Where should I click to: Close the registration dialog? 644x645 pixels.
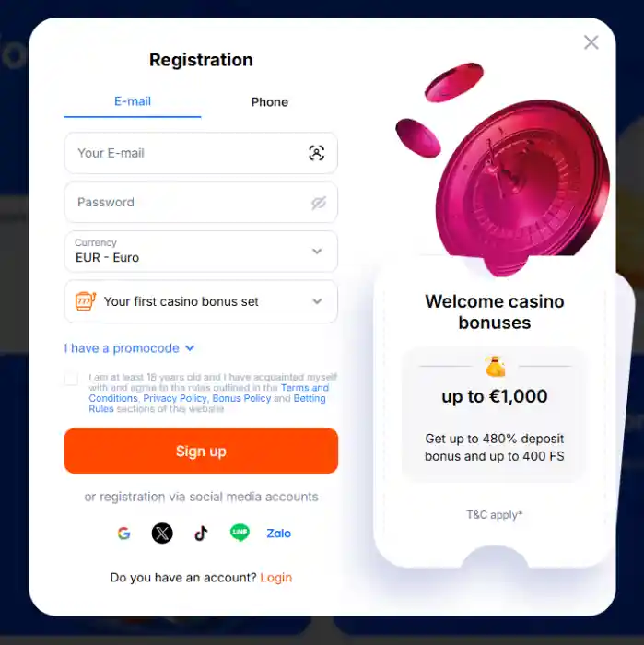[x=591, y=42]
